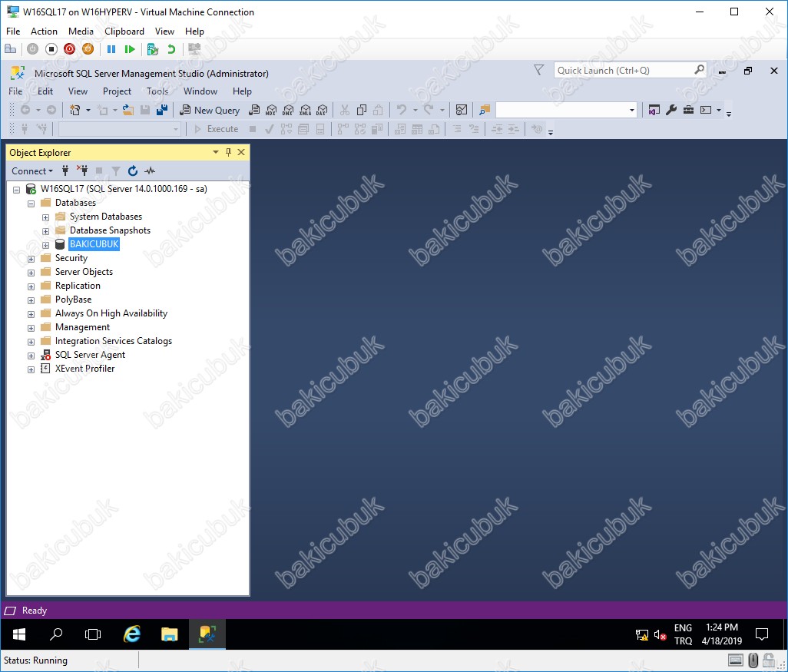Refresh the Object Explorer tree
Viewport: 788px width, 672px height.
click(x=133, y=171)
